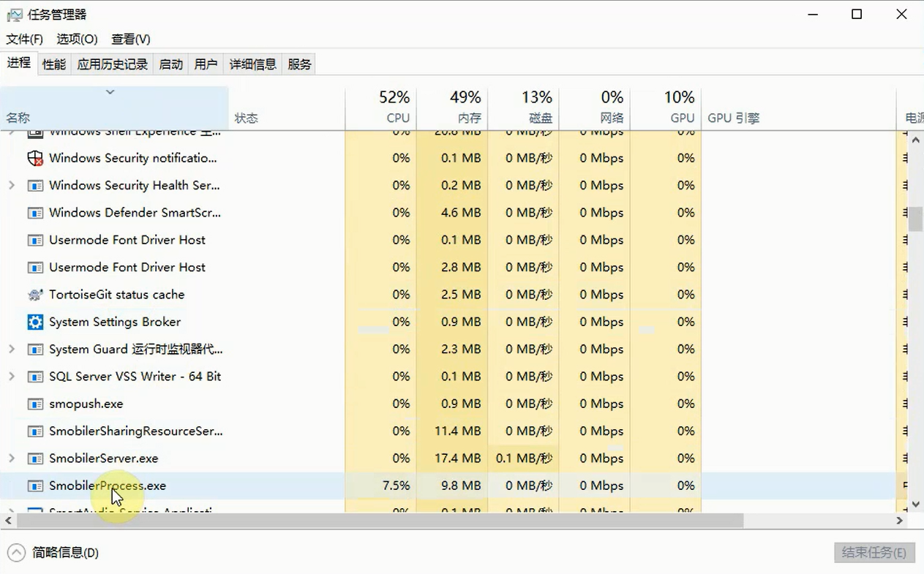
Task: Sort by the GPU percentage column header
Action: 666,108
